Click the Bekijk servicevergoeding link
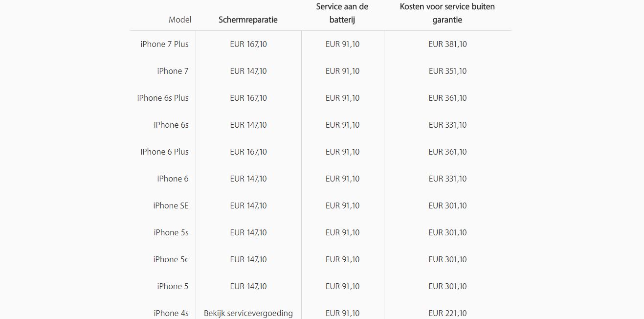The height and width of the screenshot is (319, 644). [x=248, y=313]
